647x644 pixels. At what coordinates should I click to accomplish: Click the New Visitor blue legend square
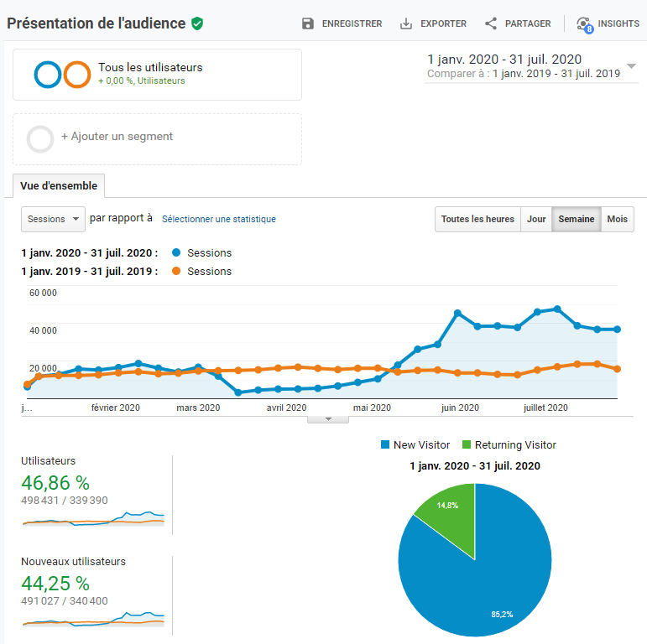pos(385,444)
